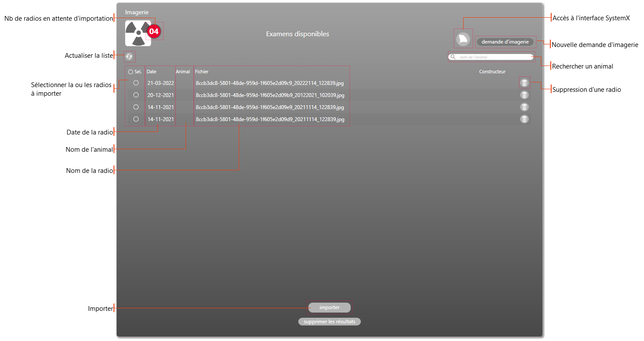Image resolution: width=644 pixels, height=341 pixels.
Task: Select the radio row dated 20-12-2021
Action: point(136,94)
